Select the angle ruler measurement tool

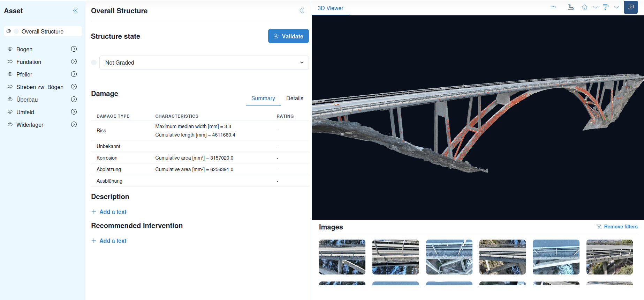point(571,7)
